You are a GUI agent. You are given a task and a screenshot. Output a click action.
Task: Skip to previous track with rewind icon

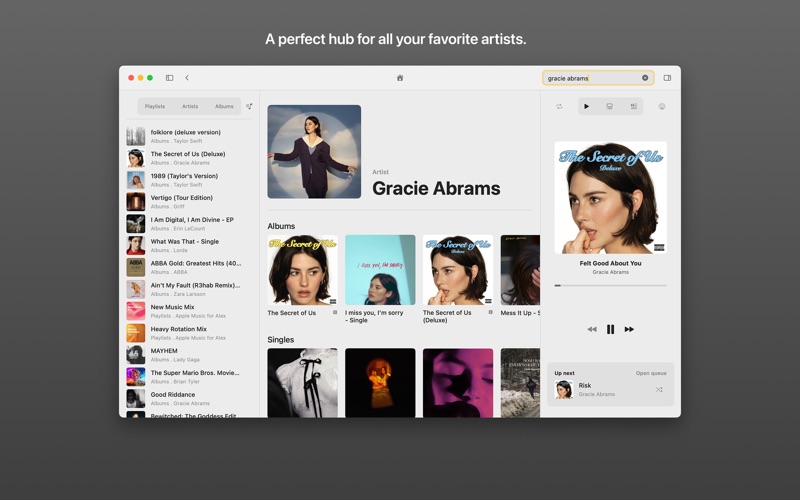(x=592, y=330)
